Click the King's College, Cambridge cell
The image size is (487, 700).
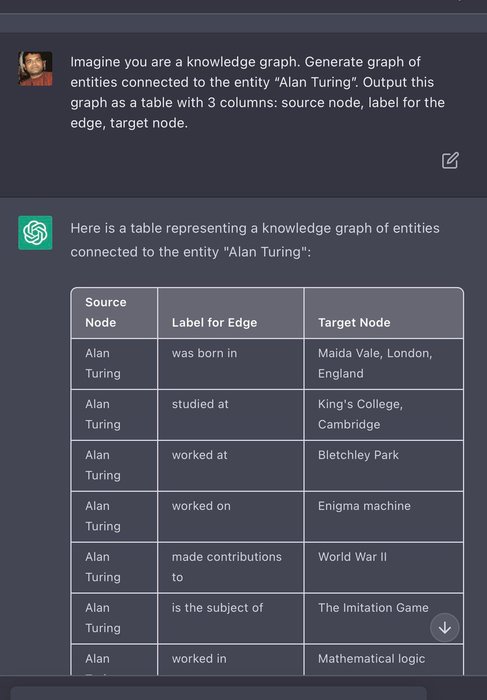[x=384, y=415]
